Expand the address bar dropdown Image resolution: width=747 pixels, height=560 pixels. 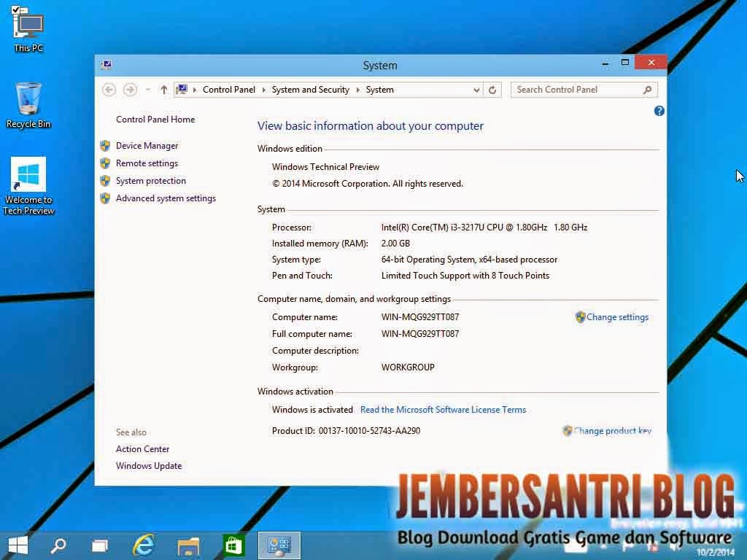(476, 89)
